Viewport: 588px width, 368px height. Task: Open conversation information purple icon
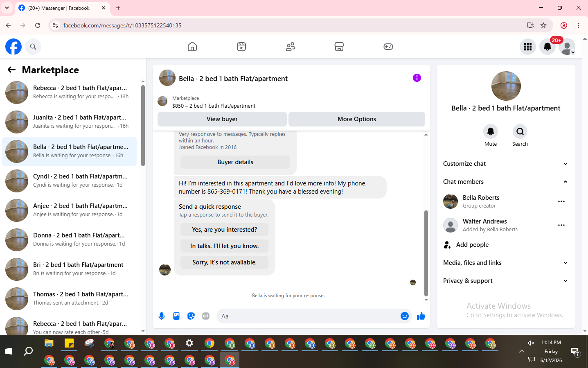pos(417,78)
